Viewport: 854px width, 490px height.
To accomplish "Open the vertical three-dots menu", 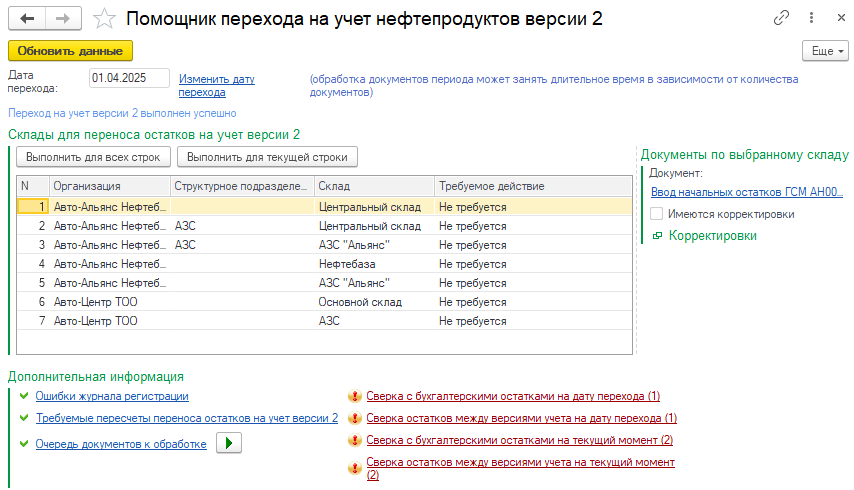I will [810, 19].
